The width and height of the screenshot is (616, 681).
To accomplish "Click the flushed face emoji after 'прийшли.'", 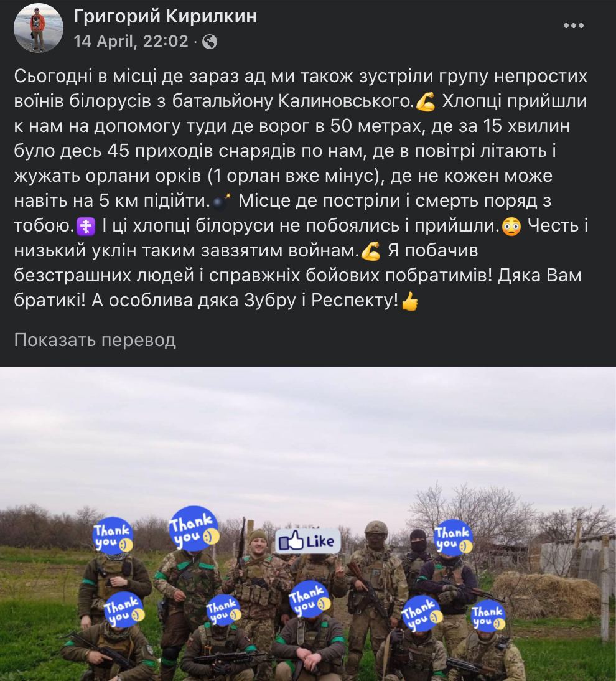I will click(x=511, y=227).
